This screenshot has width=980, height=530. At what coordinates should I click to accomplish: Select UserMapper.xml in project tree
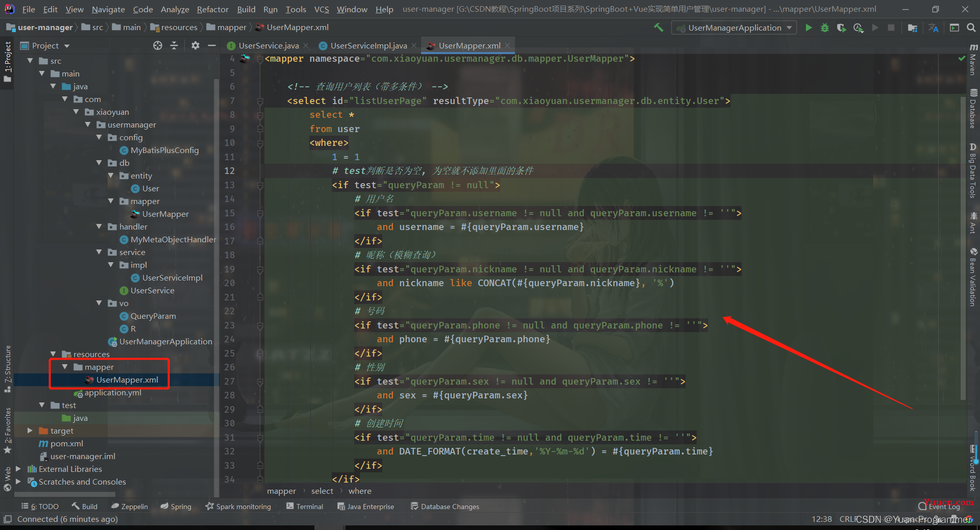point(127,380)
